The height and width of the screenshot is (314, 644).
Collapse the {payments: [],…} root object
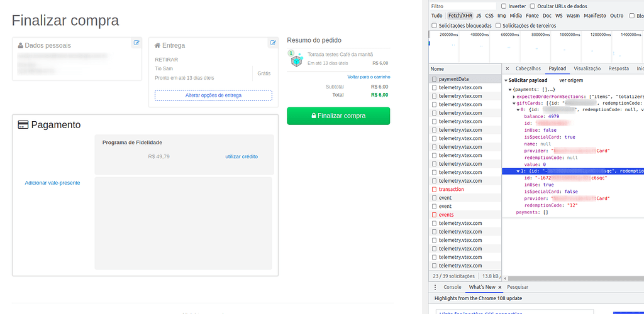(509, 89)
